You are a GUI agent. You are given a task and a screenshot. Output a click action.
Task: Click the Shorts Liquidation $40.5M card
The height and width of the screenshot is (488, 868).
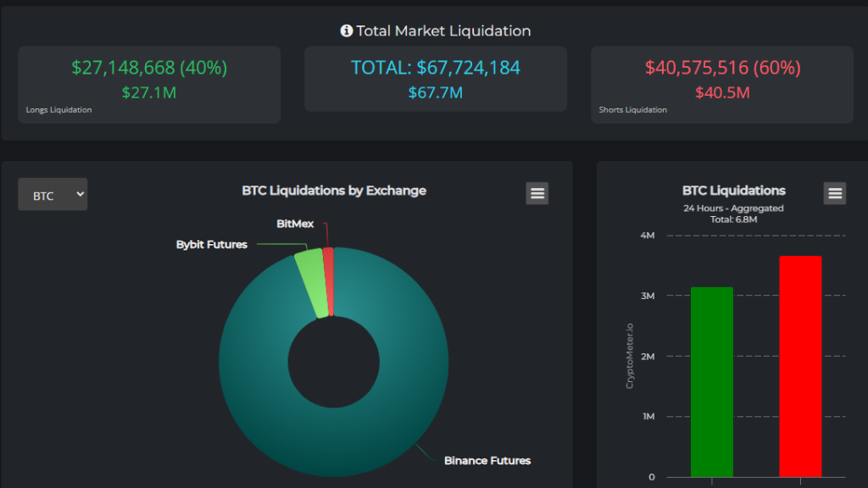click(722, 85)
